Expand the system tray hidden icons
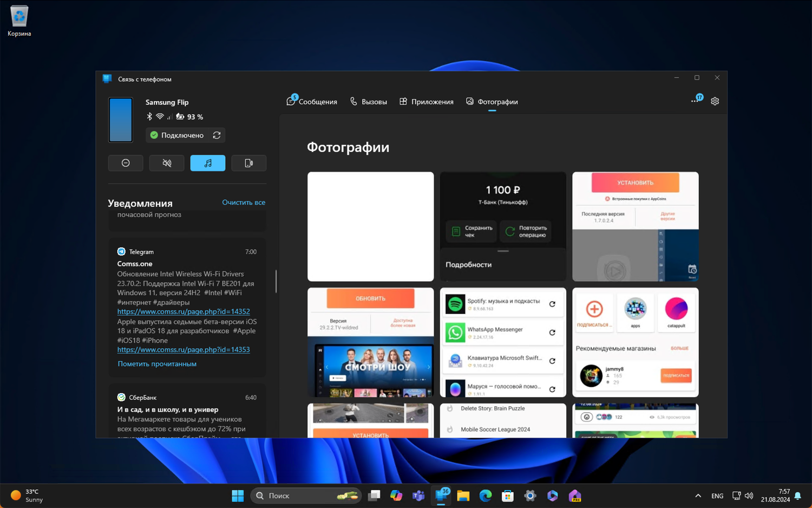This screenshot has width=812, height=508. click(x=698, y=496)
